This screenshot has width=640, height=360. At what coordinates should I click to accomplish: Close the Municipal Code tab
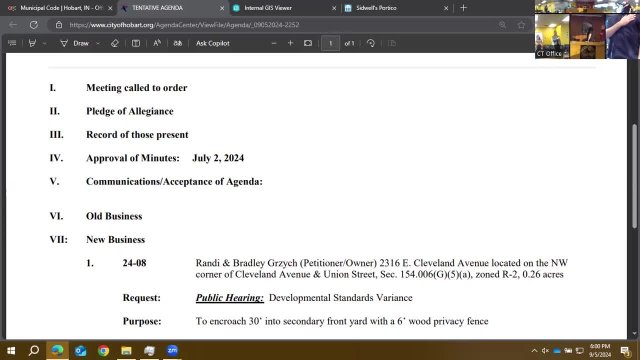click(x=110, y=8)
